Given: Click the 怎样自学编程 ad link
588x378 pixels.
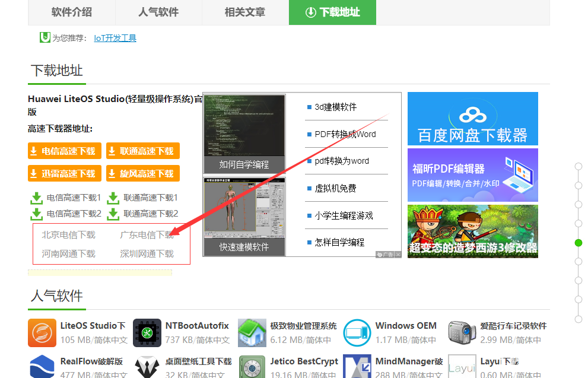Looking at the screenshot, I should pyautogui.click(x=339, y=242).
